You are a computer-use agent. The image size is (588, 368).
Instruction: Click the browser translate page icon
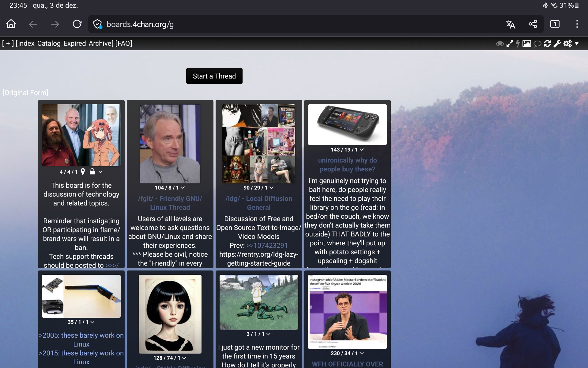pos(511,24)
